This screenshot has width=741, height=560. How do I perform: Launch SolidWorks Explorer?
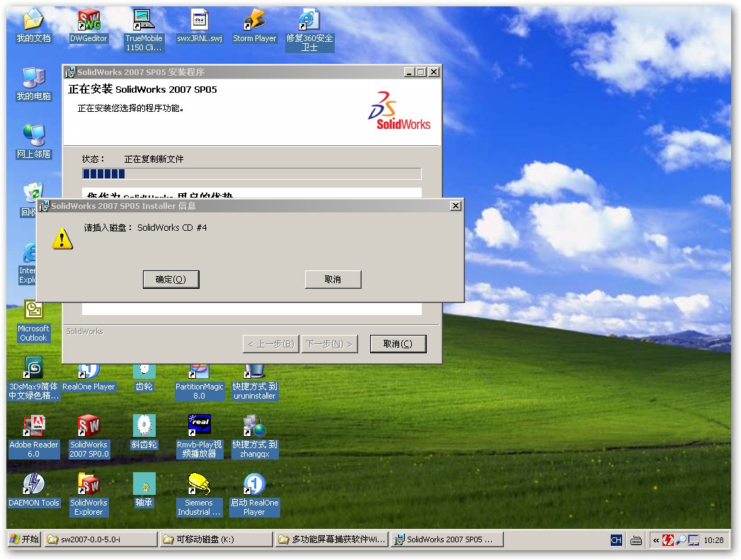tap(88, 488)
